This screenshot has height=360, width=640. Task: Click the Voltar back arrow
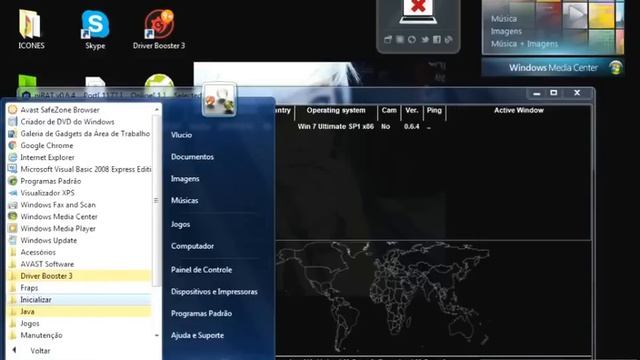(x=15, y=350)
